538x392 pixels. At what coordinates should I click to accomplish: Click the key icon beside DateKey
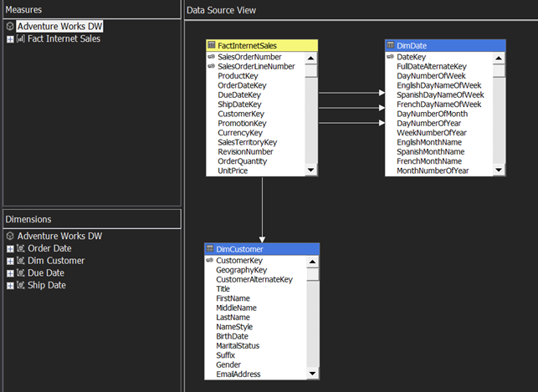(x=390, y=57)
